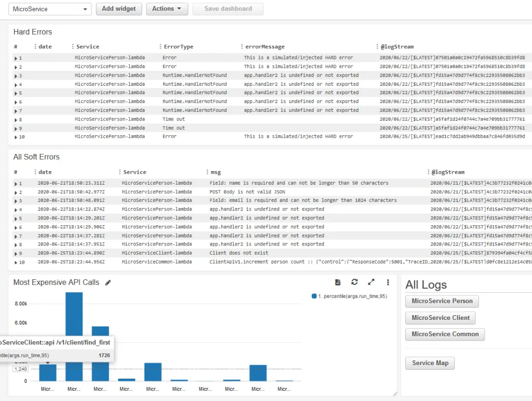Open the Service Map
This screenshot has height=401, width=532.
point(430,363)
